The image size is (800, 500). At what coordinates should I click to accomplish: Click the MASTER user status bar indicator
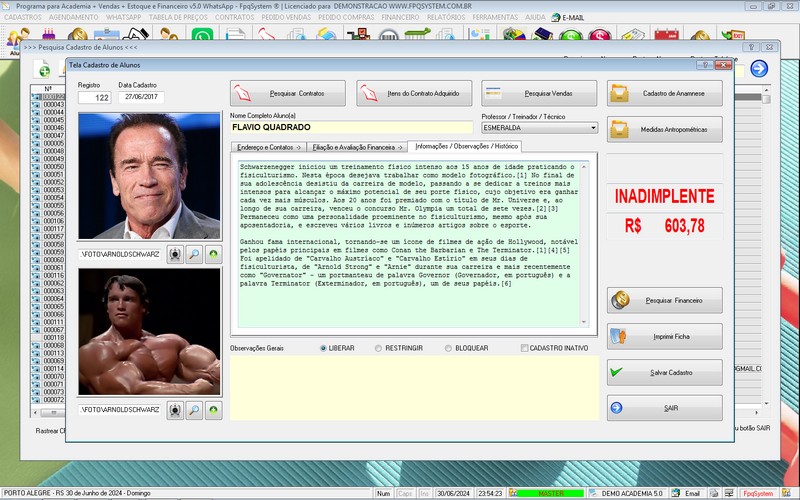(551, 493)
